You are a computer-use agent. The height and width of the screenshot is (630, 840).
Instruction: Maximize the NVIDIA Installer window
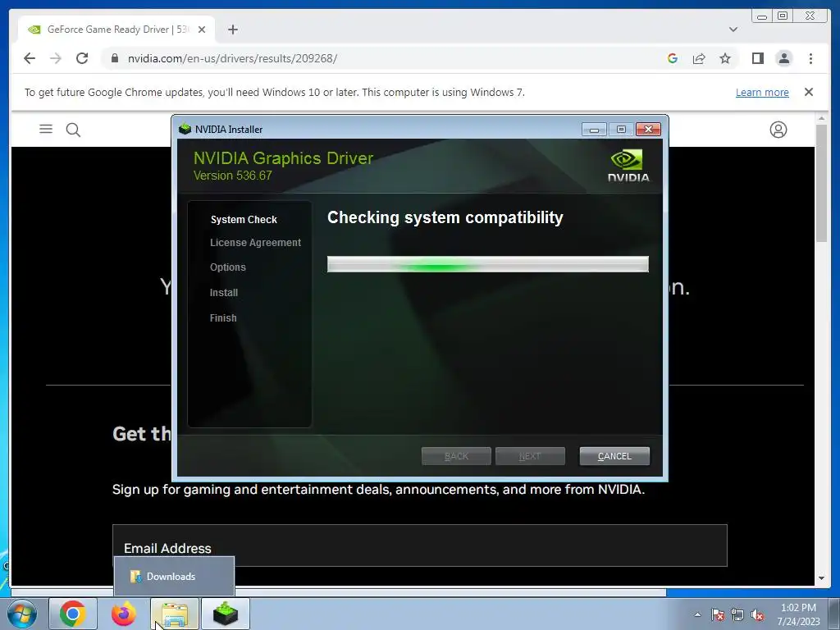(621, 130)
